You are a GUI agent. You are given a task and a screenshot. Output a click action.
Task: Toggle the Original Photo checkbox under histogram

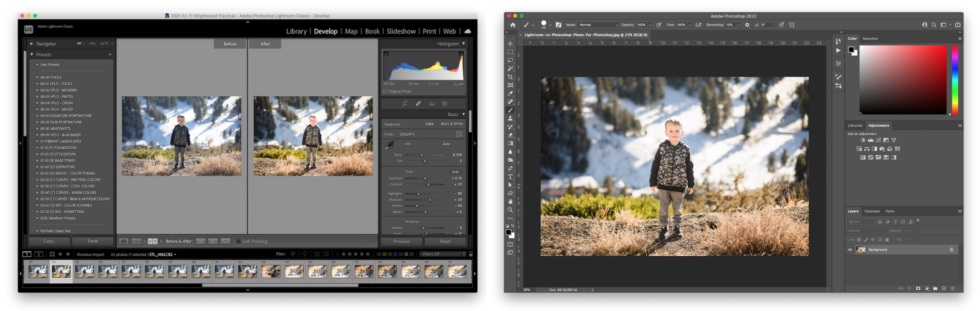coord(386,91)
